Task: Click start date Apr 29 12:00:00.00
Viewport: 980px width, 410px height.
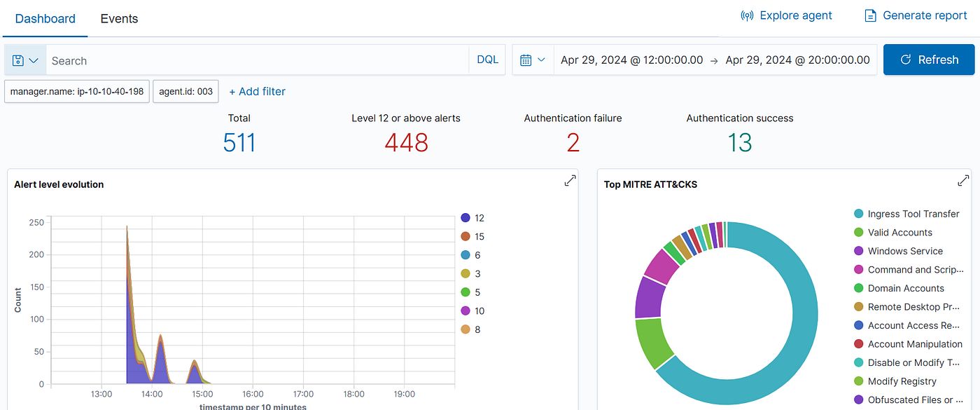Action: click(x=632, y=60)
